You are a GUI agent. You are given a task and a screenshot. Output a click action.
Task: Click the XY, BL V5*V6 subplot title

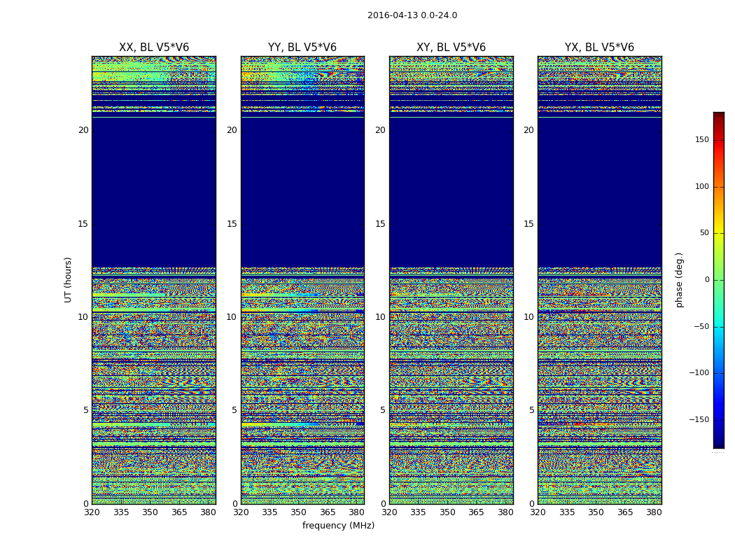click(x=451, y=48)
